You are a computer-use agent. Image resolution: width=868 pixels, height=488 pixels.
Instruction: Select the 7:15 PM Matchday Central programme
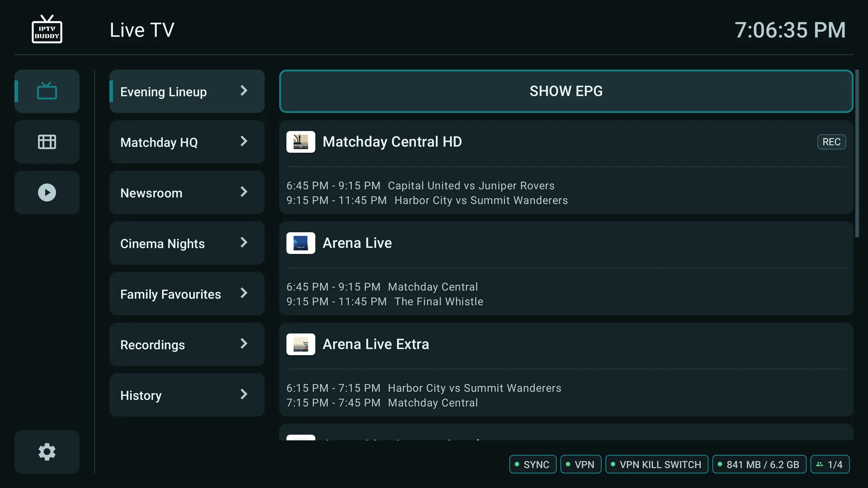[382, 403]
